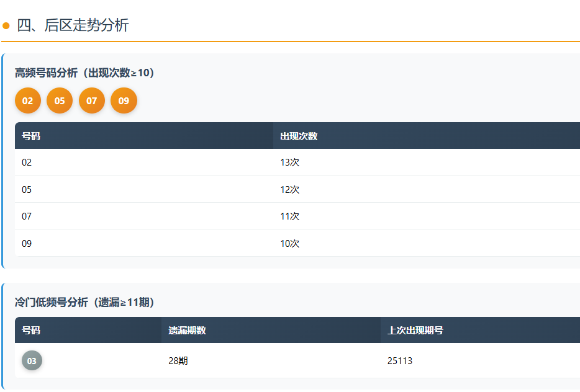The width and height of the screenshot is (580, 392).
Task: Click the 出现次数 column header
Action: coord(299,136)
